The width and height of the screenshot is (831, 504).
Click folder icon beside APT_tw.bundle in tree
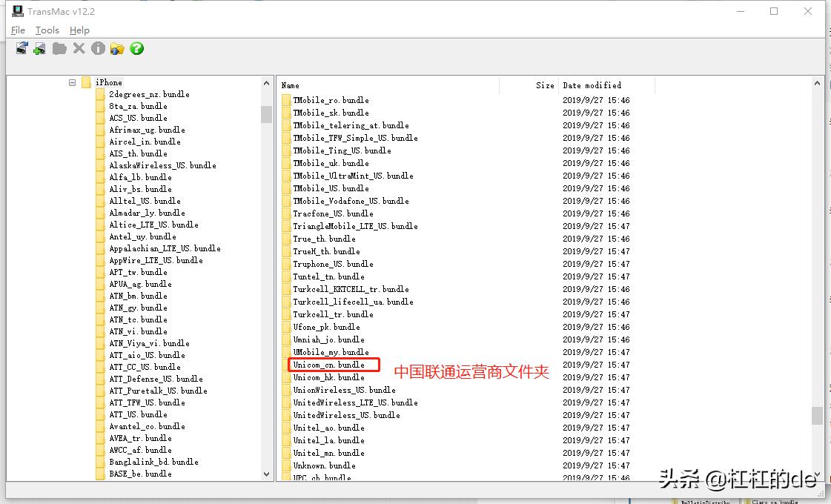(x=100, y=273)
